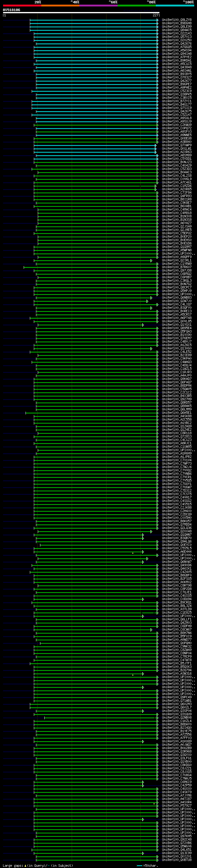
Task: Click the white query sequence bar
Action: [81, 12]
